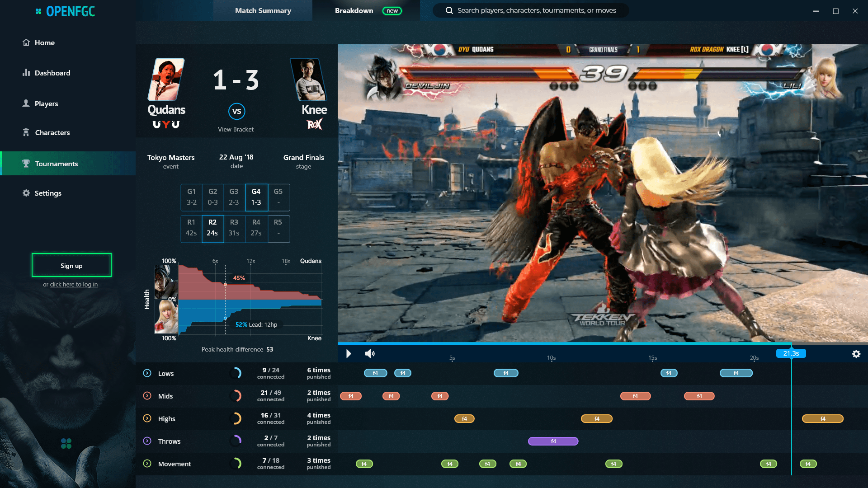Select game G2 0-3
This screenshot has width=868, height=488.
click(212, 197)
